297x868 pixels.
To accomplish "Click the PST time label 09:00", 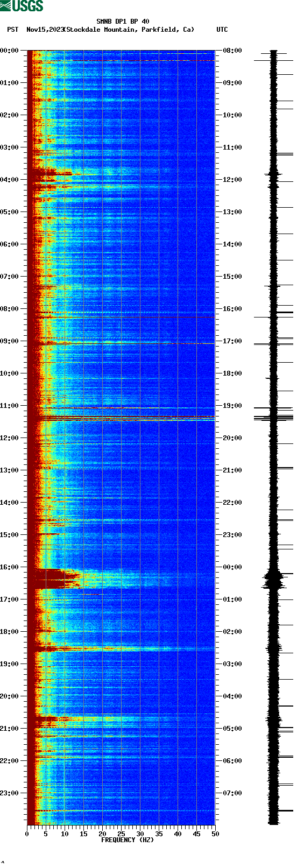I will (x=10, y=341).
